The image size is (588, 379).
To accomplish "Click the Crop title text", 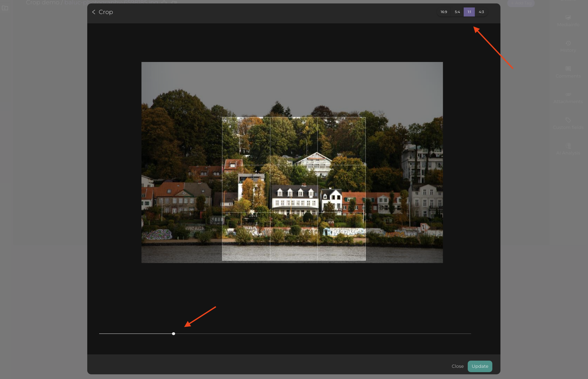I will pyautogui.click(x=106, y=12).
